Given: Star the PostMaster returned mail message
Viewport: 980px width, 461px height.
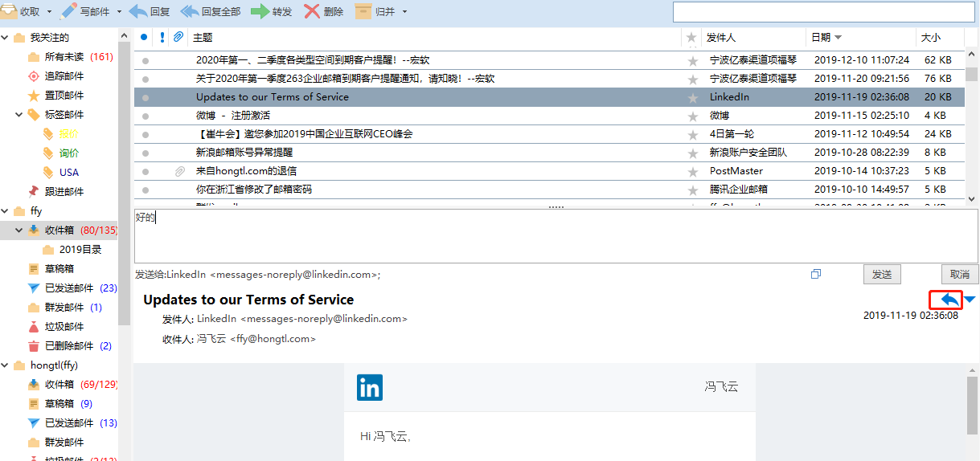Looking at the screenshot, I should click(x=692, y=171).
